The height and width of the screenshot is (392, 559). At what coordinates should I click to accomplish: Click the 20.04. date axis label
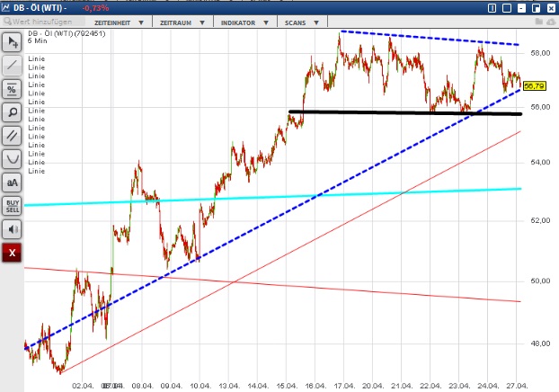373,386
